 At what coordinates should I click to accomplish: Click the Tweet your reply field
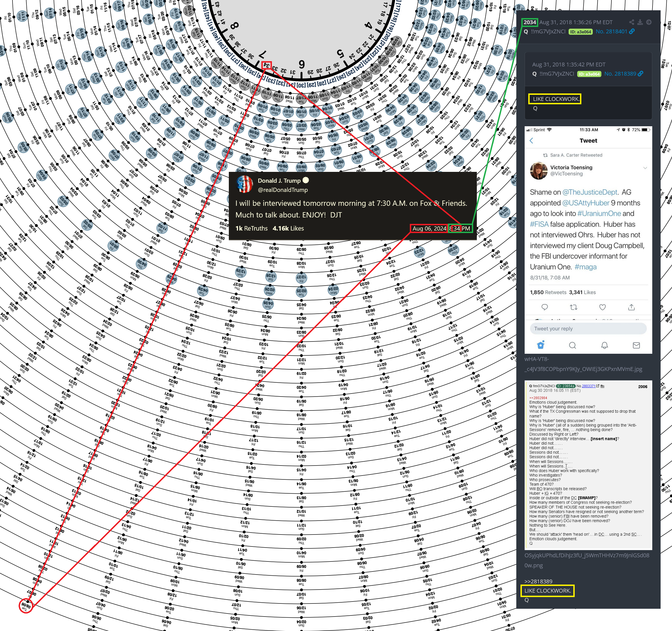coord(588,329)
